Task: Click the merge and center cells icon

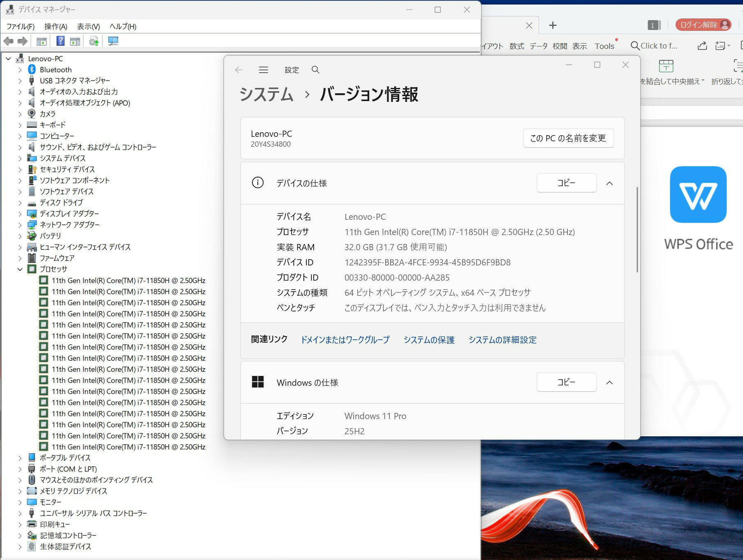Action: [666, 66]
